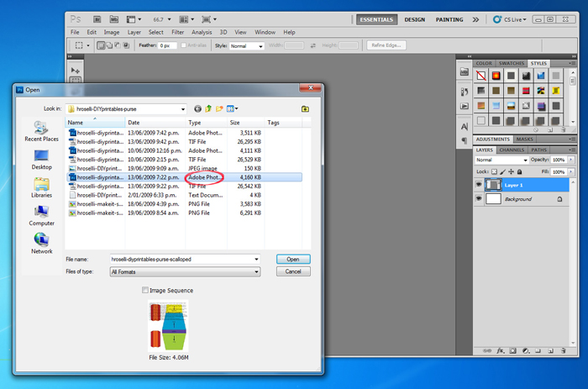Viewport: 588px width, 389px height.
Task: Delete layer with trash icon in Layers panel
Action: coord(563,350)
